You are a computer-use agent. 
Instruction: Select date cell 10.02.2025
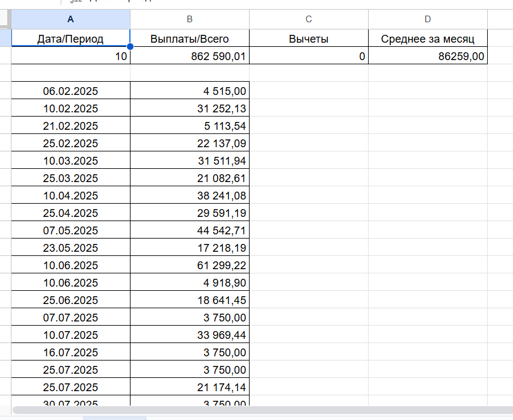click(x=71, y=108)
